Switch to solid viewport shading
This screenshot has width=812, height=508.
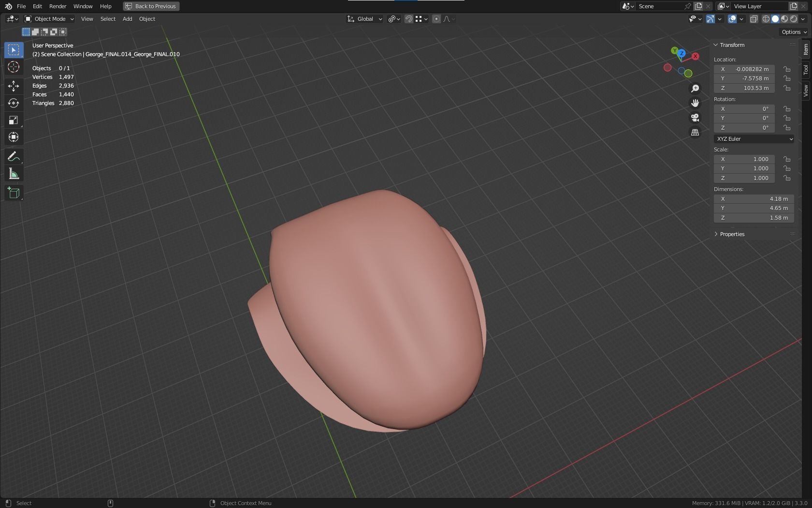(775, 19)
